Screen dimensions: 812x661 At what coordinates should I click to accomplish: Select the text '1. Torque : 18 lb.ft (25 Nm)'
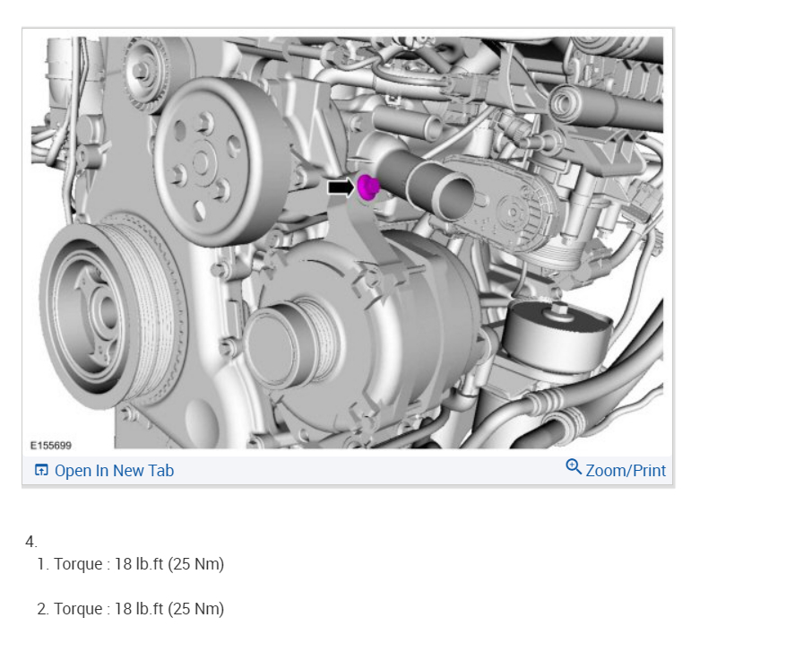coord(131,563)
